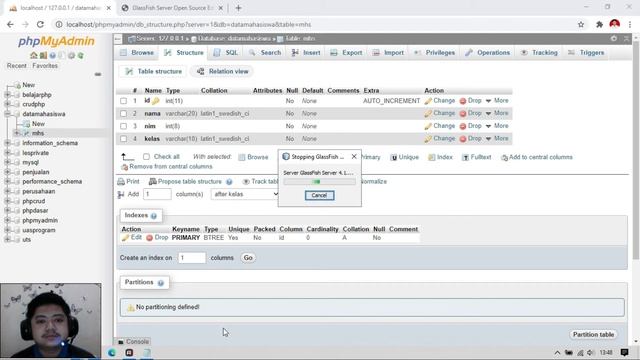The height and width of the screenshot is (360, 640).
Task: Open the penjualan database in tree
Action: (x=36, y=172)
